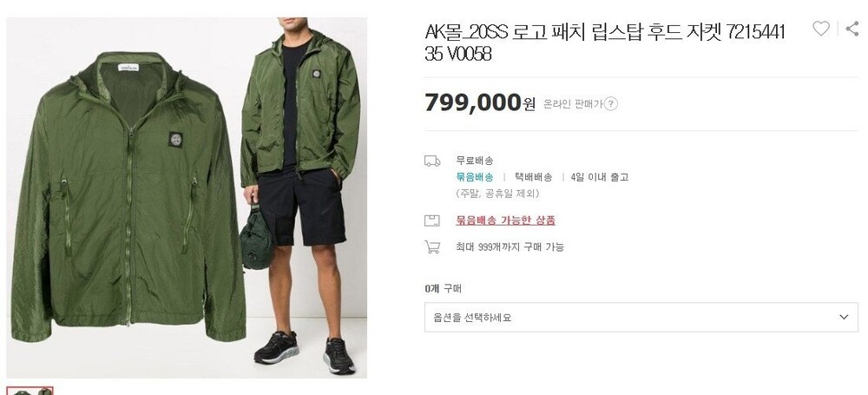Click the 택배배송 shipping text
Image resolution: width=868 pixels, height=395 pixels.
tap(533, 177)
